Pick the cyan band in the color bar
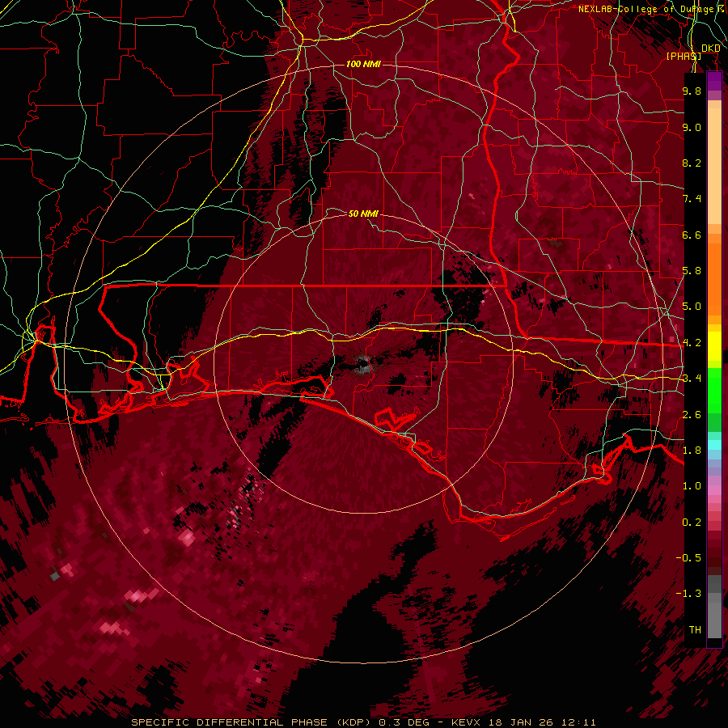 pos(714,444)
